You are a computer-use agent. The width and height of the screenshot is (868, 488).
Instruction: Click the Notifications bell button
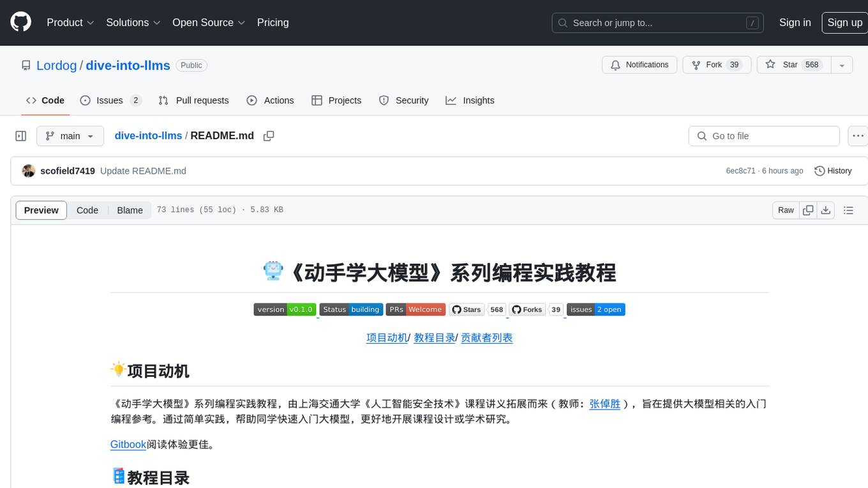640,65
